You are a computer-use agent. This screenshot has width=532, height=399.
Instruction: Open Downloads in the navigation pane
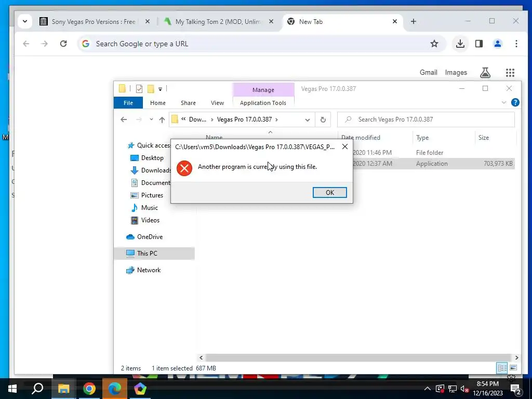click(x=151, y=170)
